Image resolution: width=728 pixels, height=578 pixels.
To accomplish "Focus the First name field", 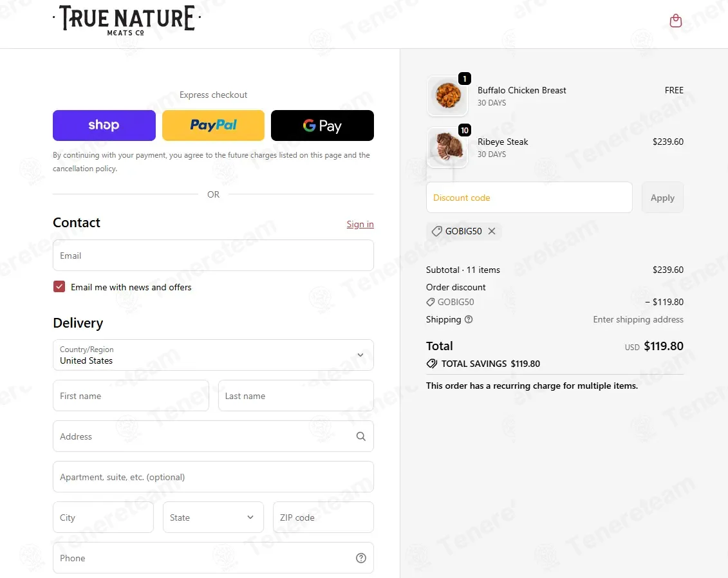I will pyautogui.click(x=131, y=396).
